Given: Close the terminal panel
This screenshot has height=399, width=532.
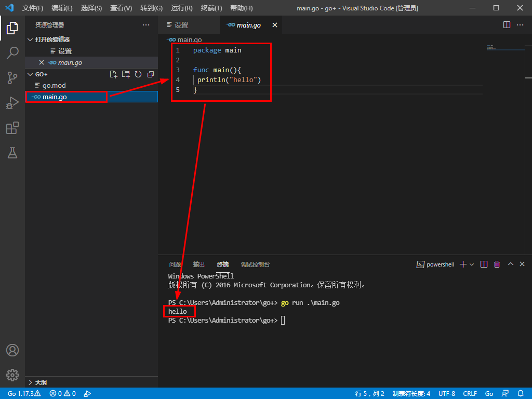Looking at the screenshot, I should click(522, 264).
